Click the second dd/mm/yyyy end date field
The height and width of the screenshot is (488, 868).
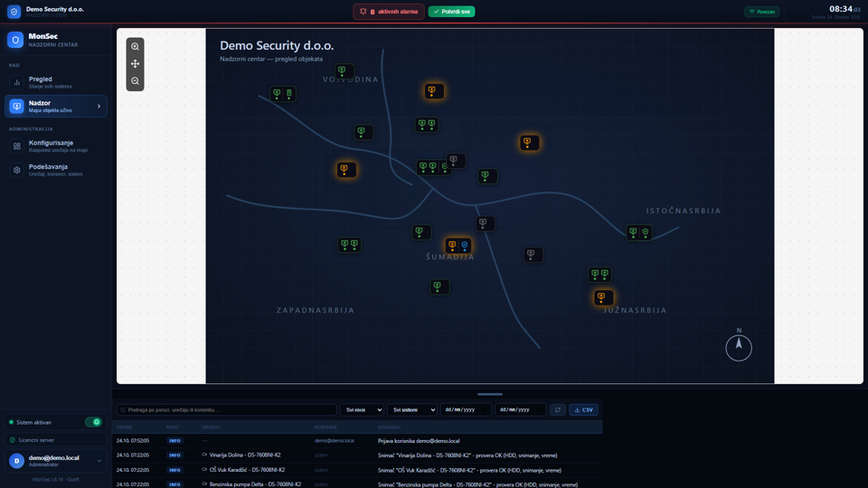[x=521, y=410]
